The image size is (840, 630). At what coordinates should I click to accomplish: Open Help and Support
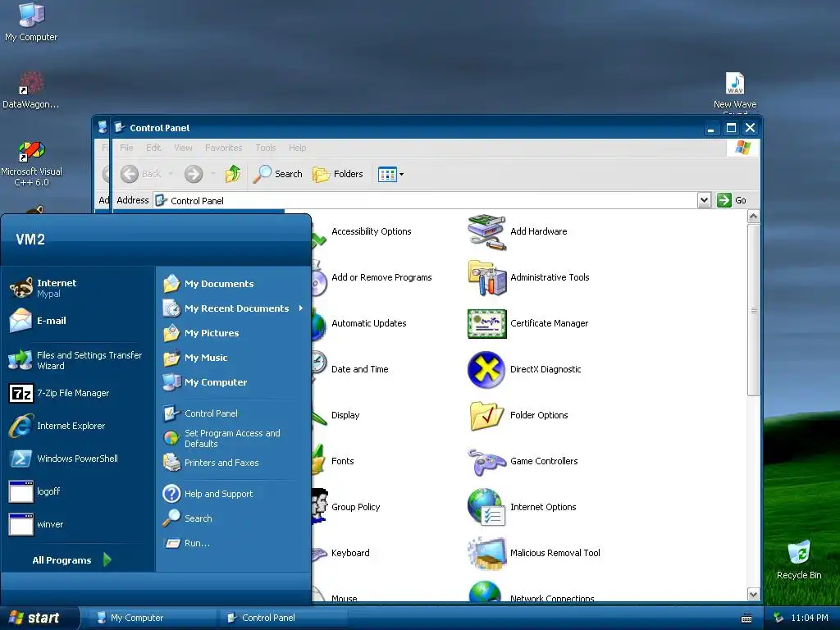tap(208, 494)
